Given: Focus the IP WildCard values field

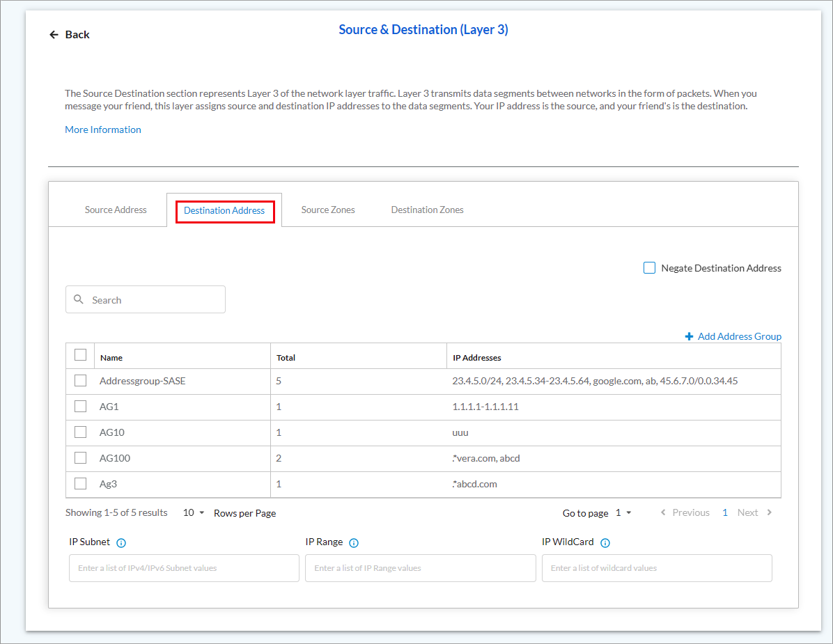Looking at the screenshot, I should 657,568.
